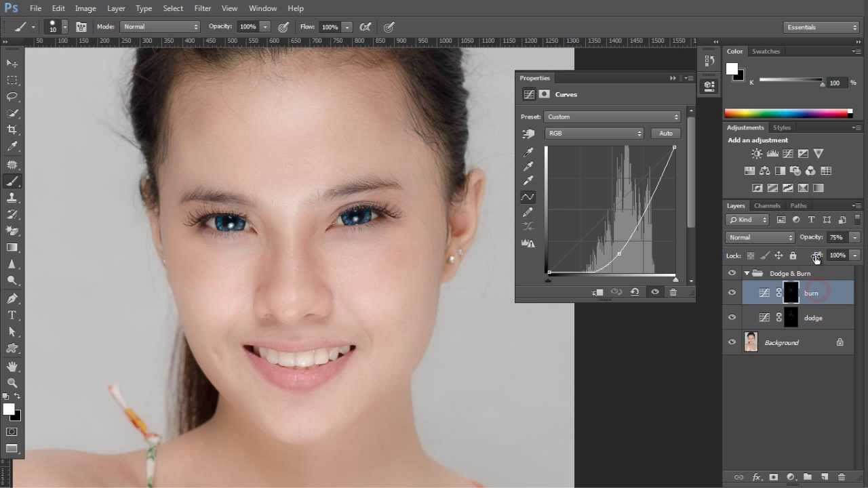
Task: Hide the Dodge & Burn group
Action: pyautogui.click(x=732, y=273)
